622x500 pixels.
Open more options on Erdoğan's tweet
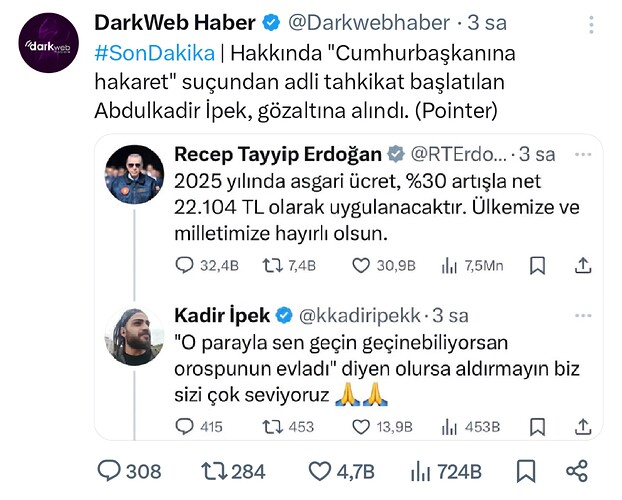[584, 155]
